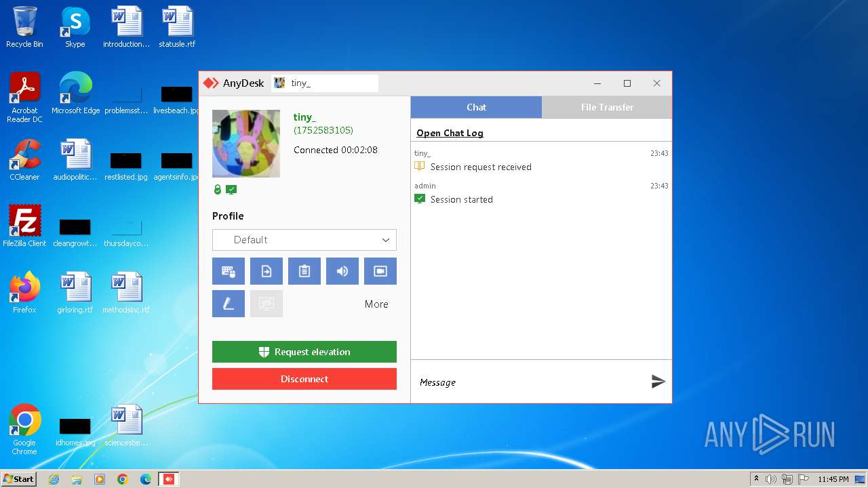Open Microsoft Edge desktop shortcut
This screenshot has width=868, height=488.
tap(75, 94)
